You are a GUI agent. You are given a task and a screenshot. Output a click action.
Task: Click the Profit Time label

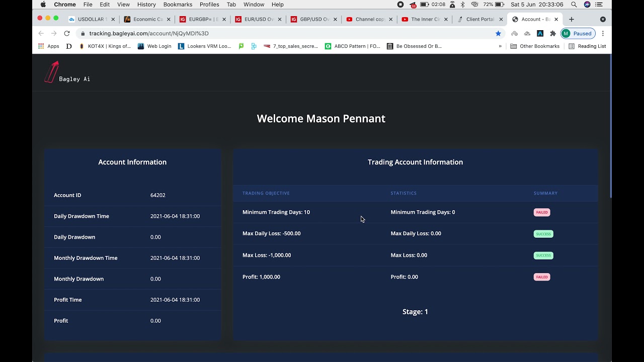[x=68, y=300]
